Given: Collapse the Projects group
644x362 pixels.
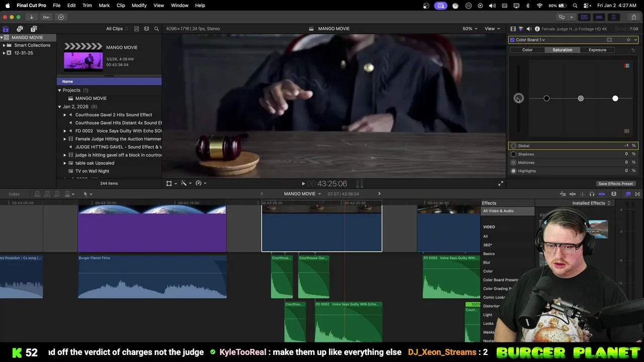Looking at the screenshot, I should (x=59, y=90).
